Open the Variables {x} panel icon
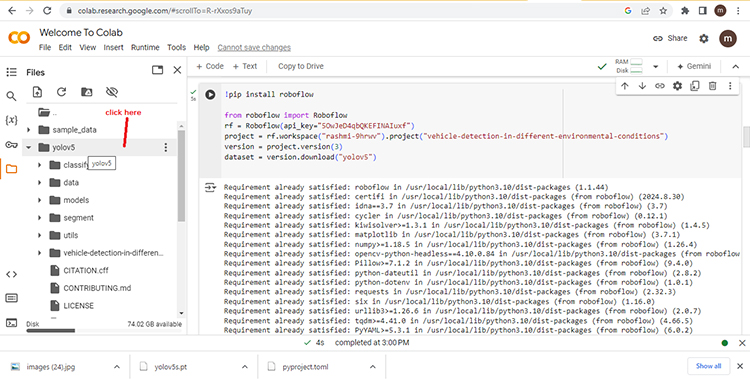750x379 pixels. (11, 120)
